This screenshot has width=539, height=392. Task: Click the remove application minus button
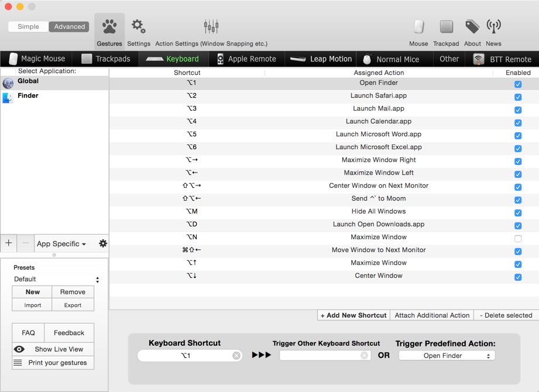[25, 243]
